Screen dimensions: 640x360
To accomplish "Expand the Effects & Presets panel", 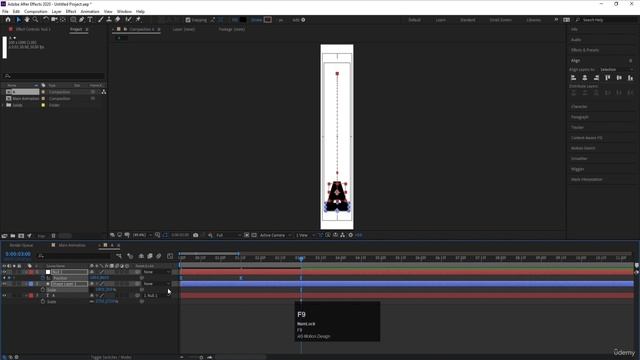I will point(585,50).
